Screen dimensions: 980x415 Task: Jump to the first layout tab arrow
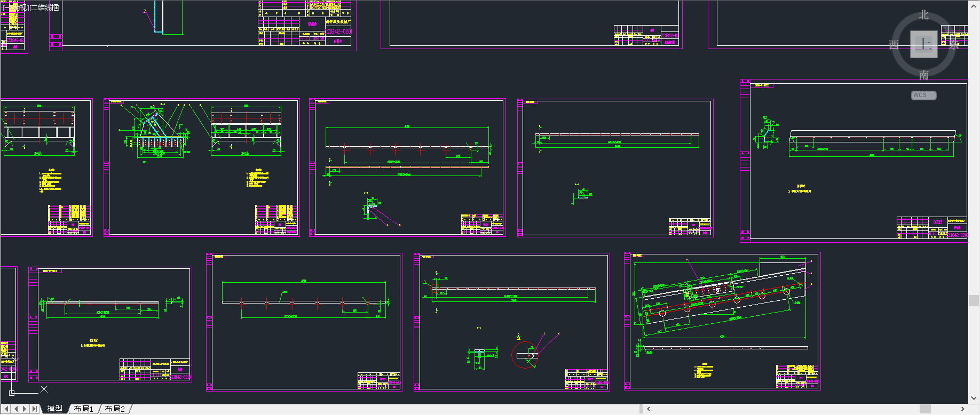coord(6,409)
